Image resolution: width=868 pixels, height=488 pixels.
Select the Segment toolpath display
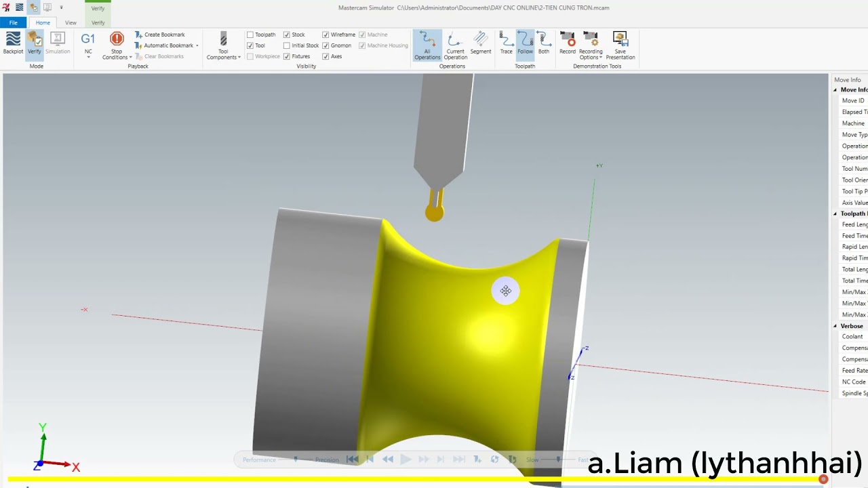481,43
